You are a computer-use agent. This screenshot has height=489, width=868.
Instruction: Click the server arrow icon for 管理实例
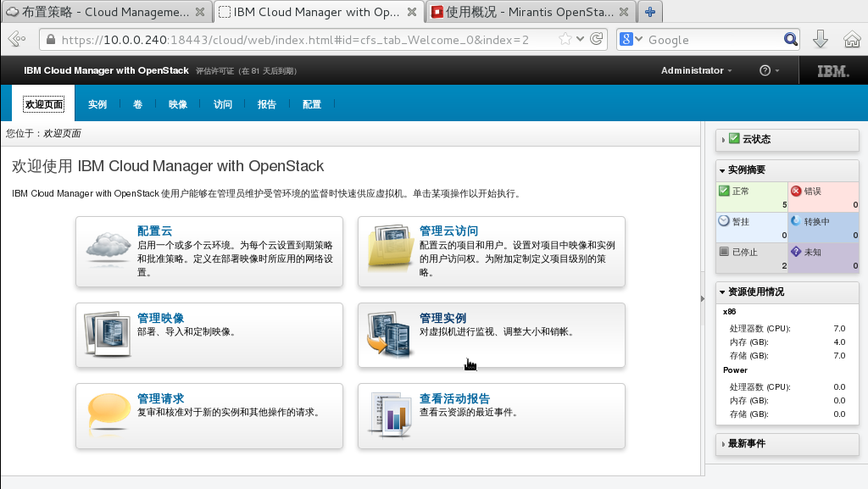point(390,334)
